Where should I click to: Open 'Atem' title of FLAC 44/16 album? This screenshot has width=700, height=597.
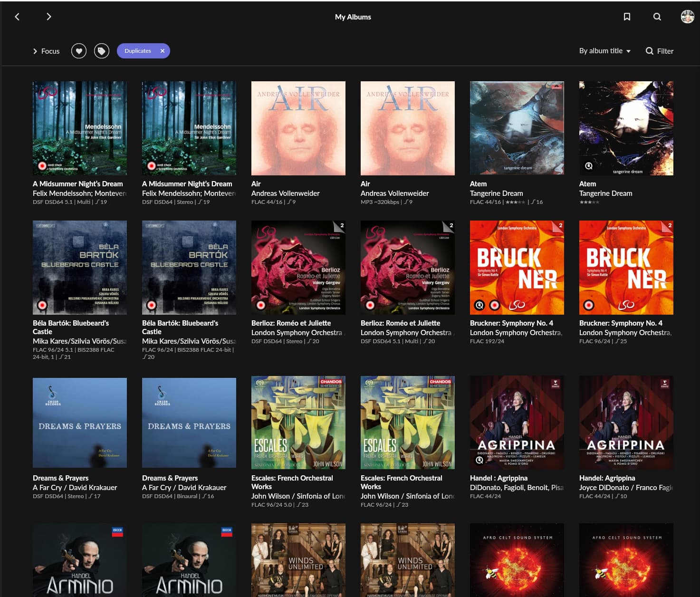pyautogui.click(x=478, y=184)
